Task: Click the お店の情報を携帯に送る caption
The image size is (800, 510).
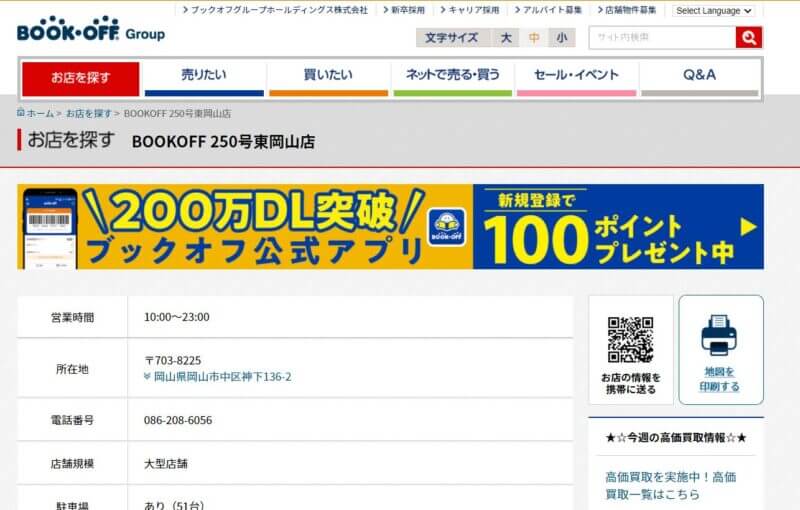Action: pyautogui.click(x=631, y=384)
